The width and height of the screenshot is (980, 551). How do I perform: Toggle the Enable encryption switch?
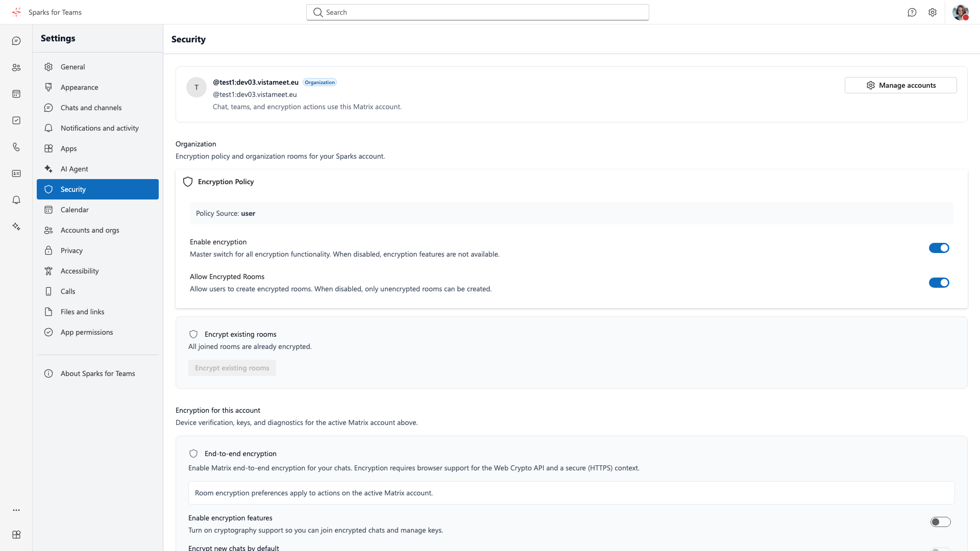939,248
